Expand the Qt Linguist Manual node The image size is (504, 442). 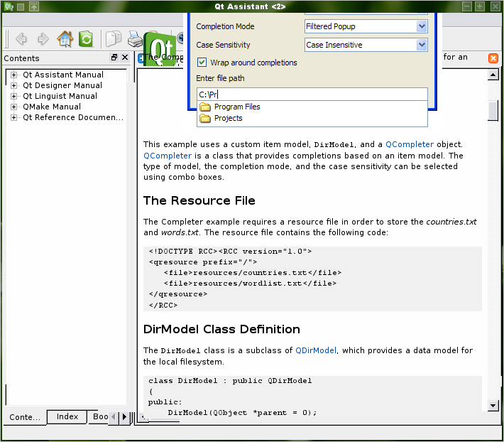(13, 96)
